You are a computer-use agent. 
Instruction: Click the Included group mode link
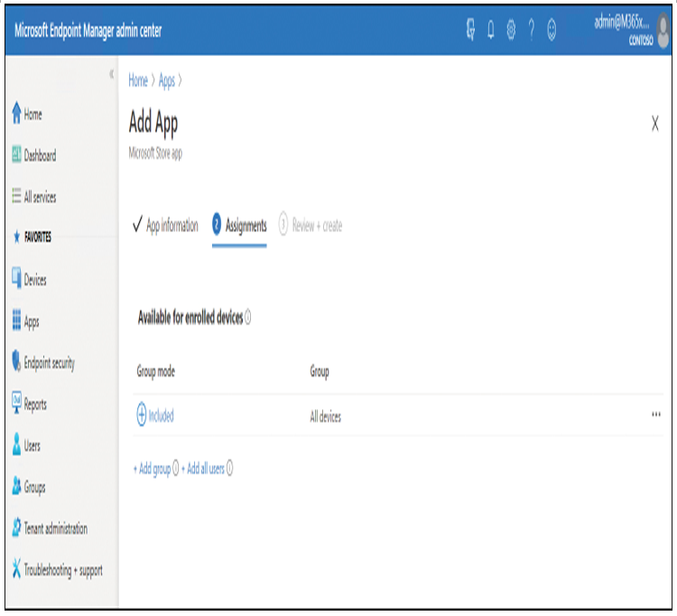click(x=161, y=415)
